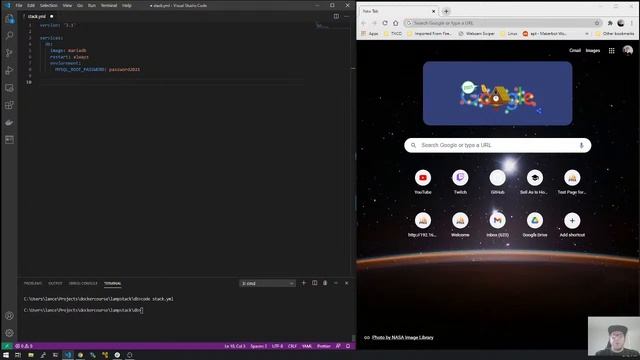The width and height of the screenshot is (640, 360).
Task: Open YouTube shortcut tile
Action: click(423, 182)
